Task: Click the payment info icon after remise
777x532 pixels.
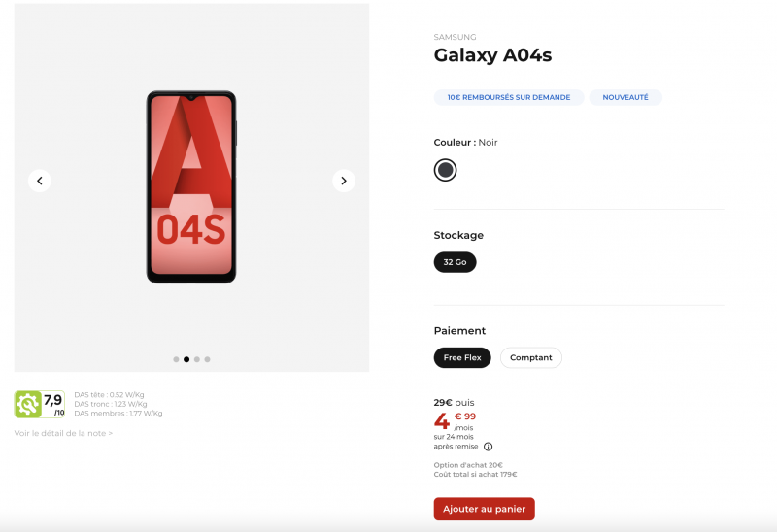Action: (488, 447)
